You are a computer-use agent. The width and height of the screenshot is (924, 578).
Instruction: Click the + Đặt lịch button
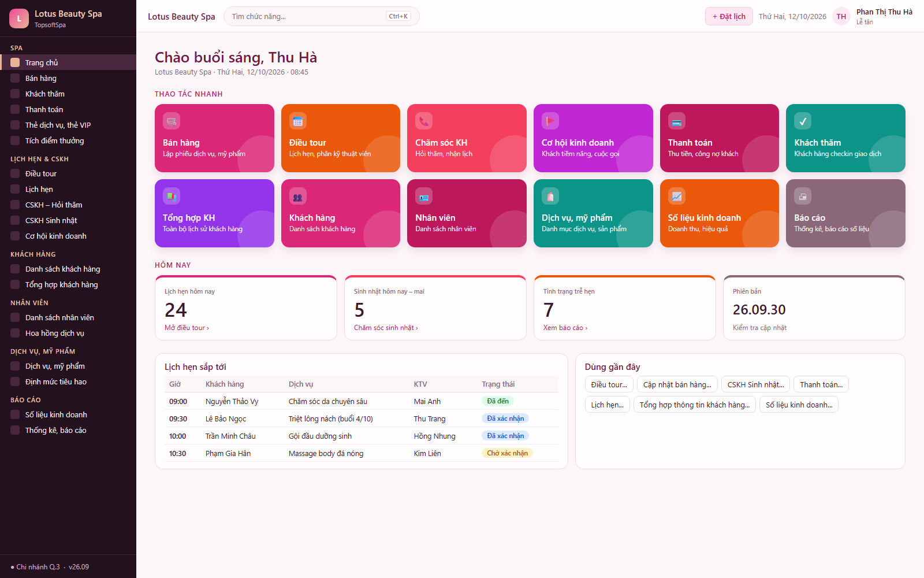tap(729, 16)
